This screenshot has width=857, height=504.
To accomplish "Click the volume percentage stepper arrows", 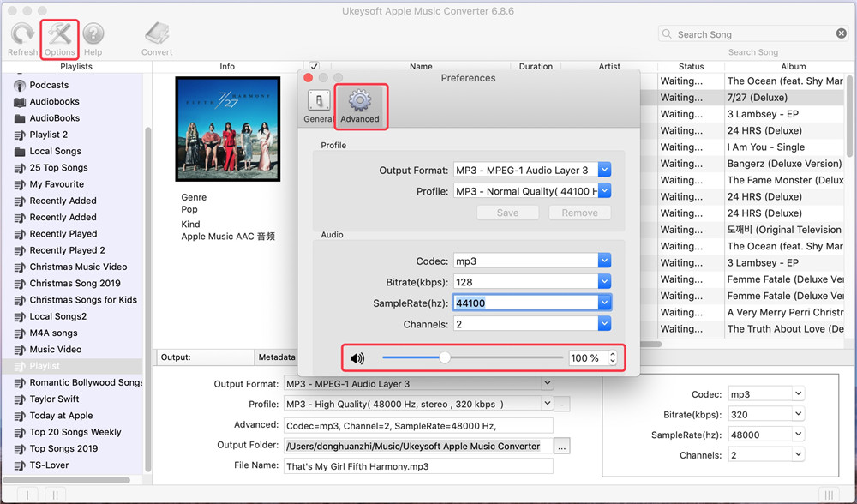I will tap(613, 358).
